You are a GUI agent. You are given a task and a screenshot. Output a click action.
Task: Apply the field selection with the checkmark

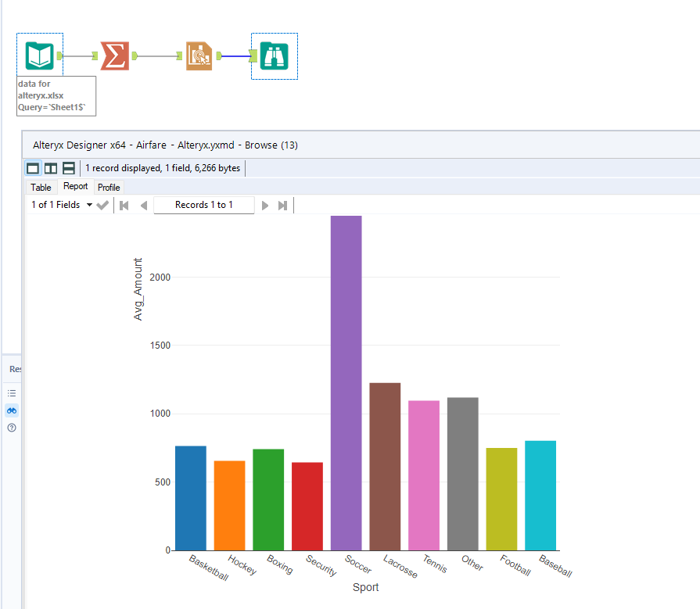point(102,204)
